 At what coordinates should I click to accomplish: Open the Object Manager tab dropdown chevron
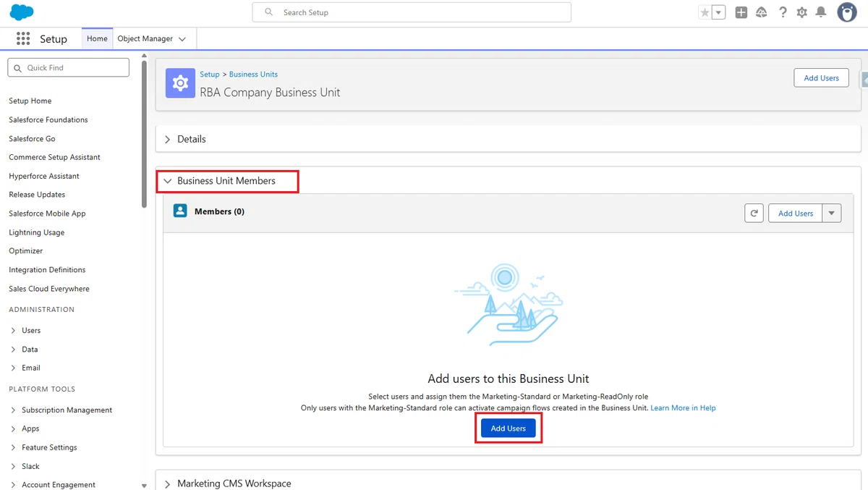point(182,39)
